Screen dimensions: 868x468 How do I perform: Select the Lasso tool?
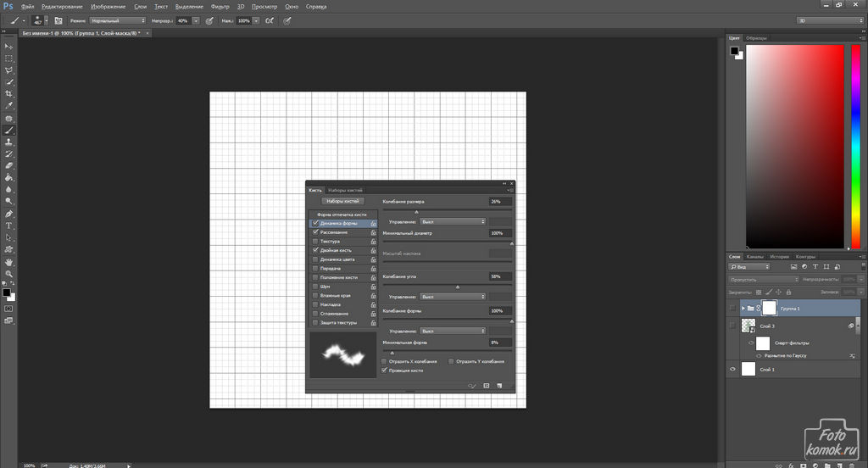8,70
